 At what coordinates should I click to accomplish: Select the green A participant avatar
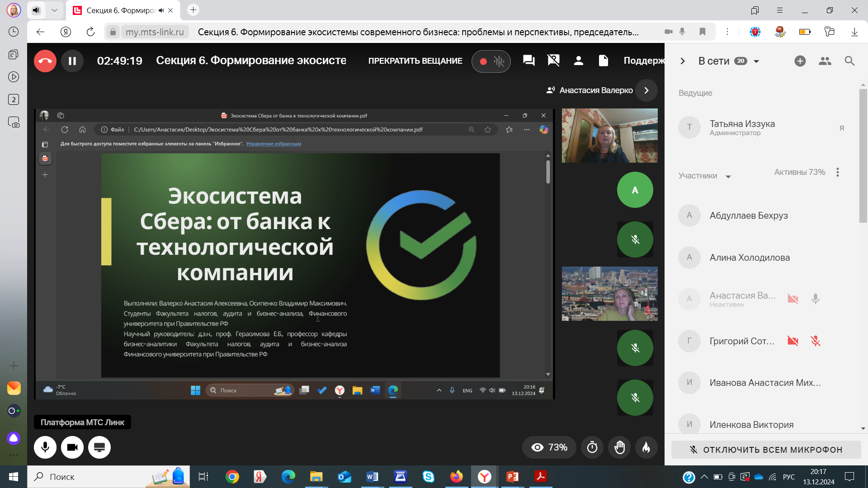(x=635, y=190)
